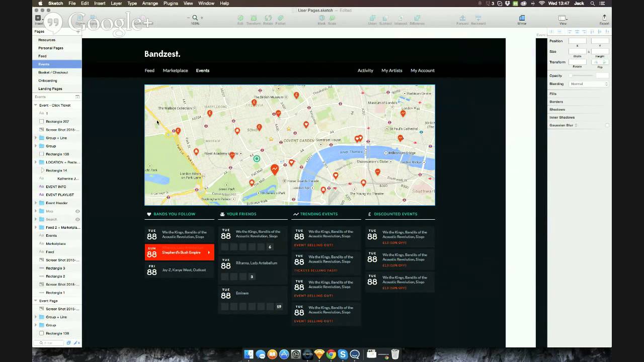
Task: Expand the Event Header group
Action: point(36,203)
